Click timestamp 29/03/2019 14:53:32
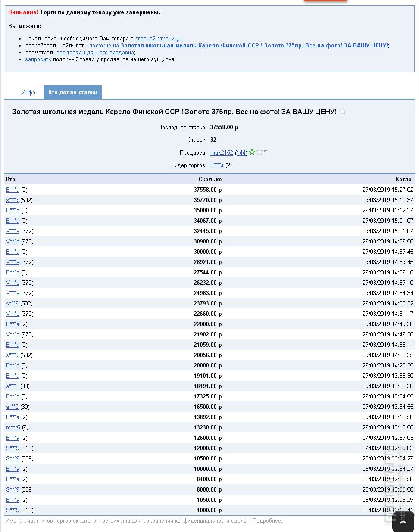 tap(388, 304)
